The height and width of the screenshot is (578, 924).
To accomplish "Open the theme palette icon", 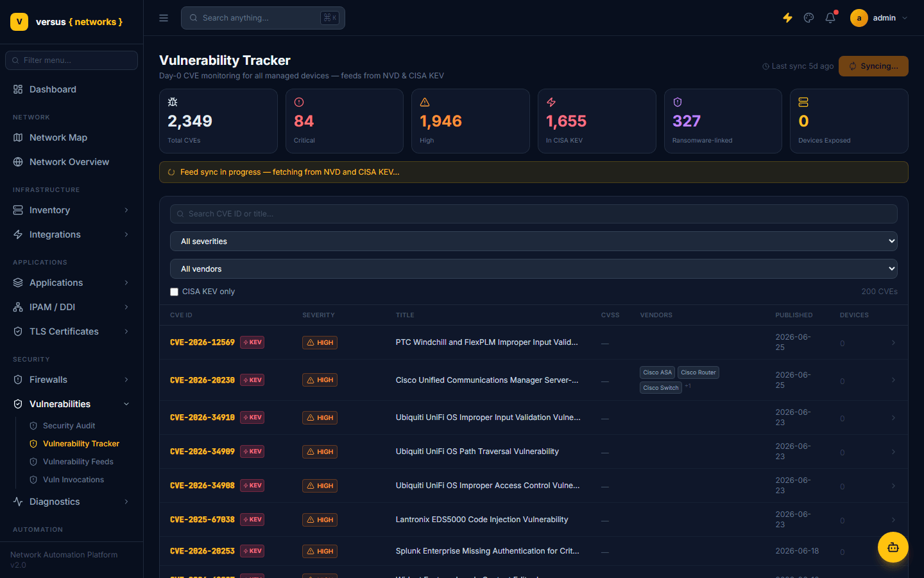I will pyautogui.click(x=809, y=18).
